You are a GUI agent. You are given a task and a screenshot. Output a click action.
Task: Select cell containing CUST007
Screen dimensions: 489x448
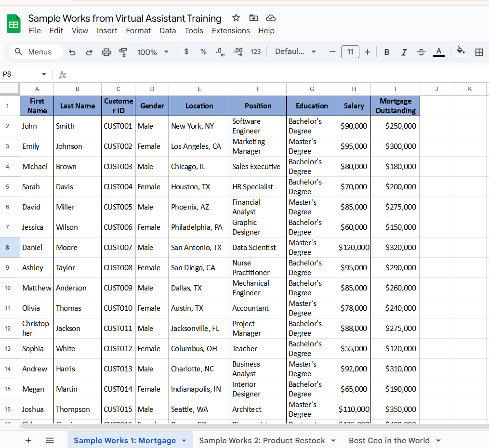(118, 248)
